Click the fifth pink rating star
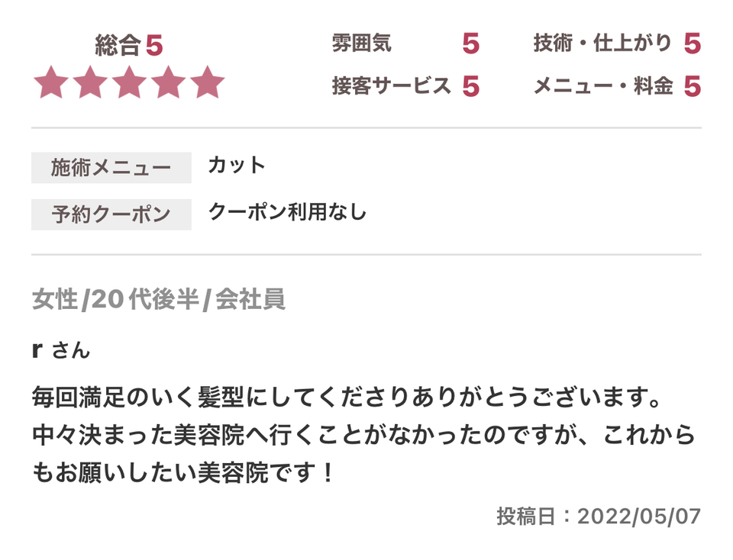This screenshot has width=733, height=560. [208, 82]
